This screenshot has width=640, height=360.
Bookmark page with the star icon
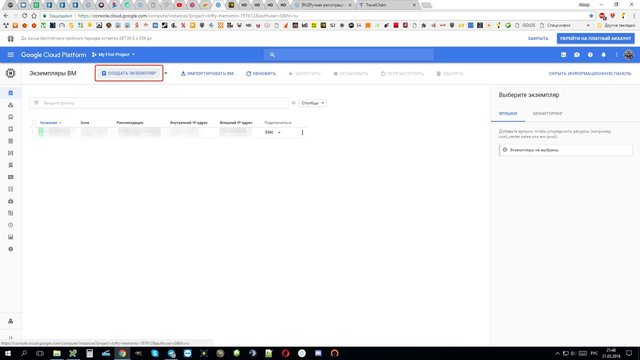click(591, 16)
